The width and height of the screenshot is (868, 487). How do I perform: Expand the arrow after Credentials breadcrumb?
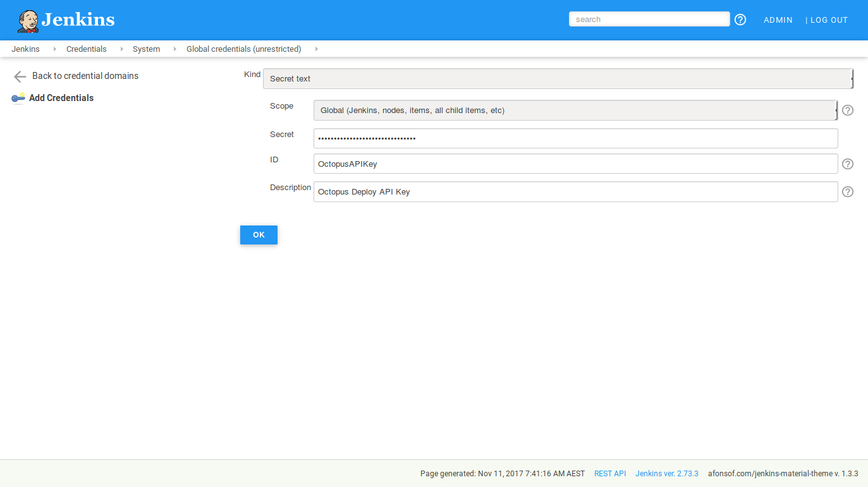pos(121,49)
